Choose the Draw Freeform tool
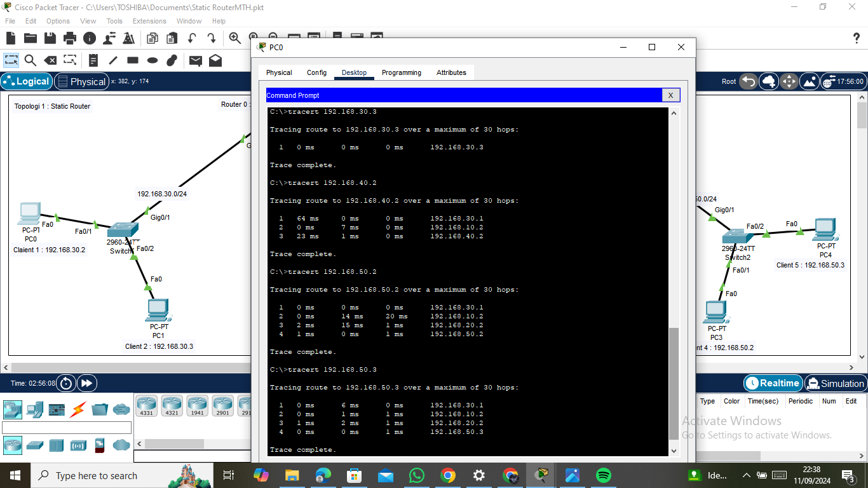Screen dimensions: 868x488 pos(172,60)
